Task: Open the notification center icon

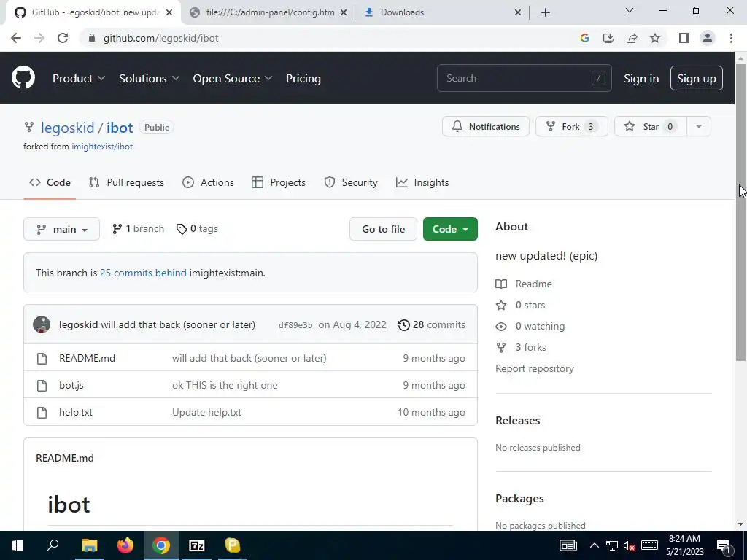Action: pos(724,545)
